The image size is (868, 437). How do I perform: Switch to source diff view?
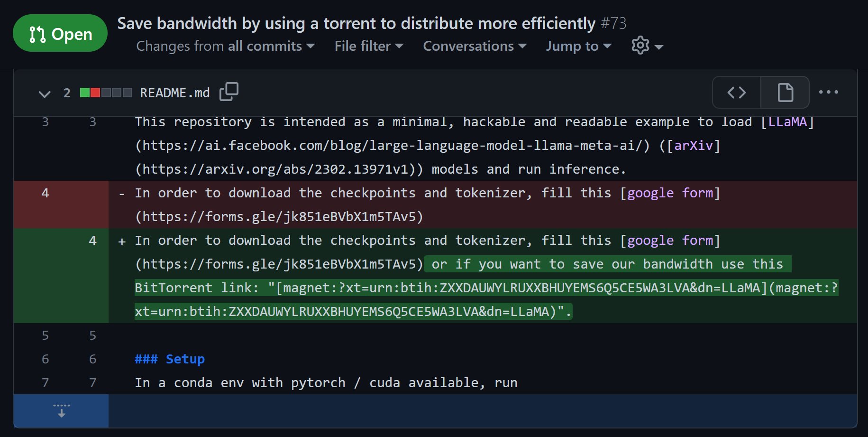click(x=737, y=93)
